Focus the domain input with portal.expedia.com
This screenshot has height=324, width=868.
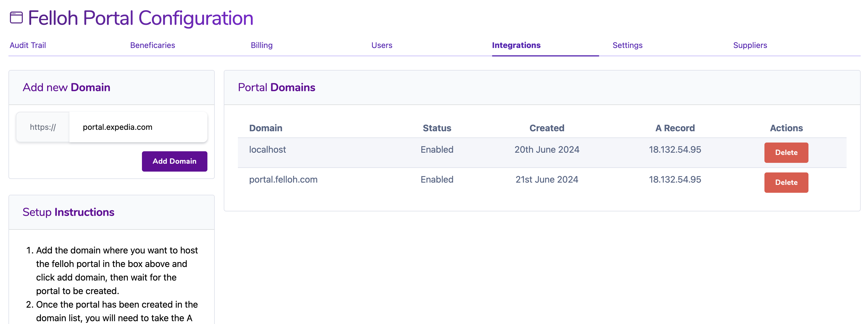(x=138, y=127)
